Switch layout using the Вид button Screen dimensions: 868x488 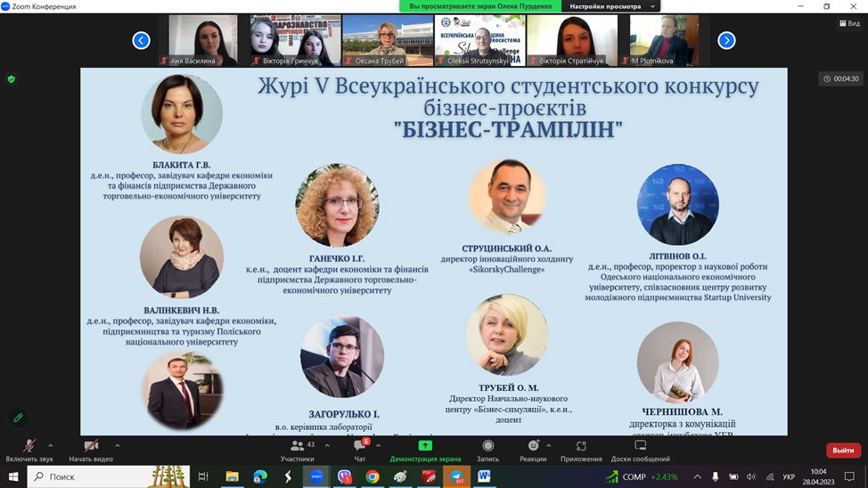point(849,23)
